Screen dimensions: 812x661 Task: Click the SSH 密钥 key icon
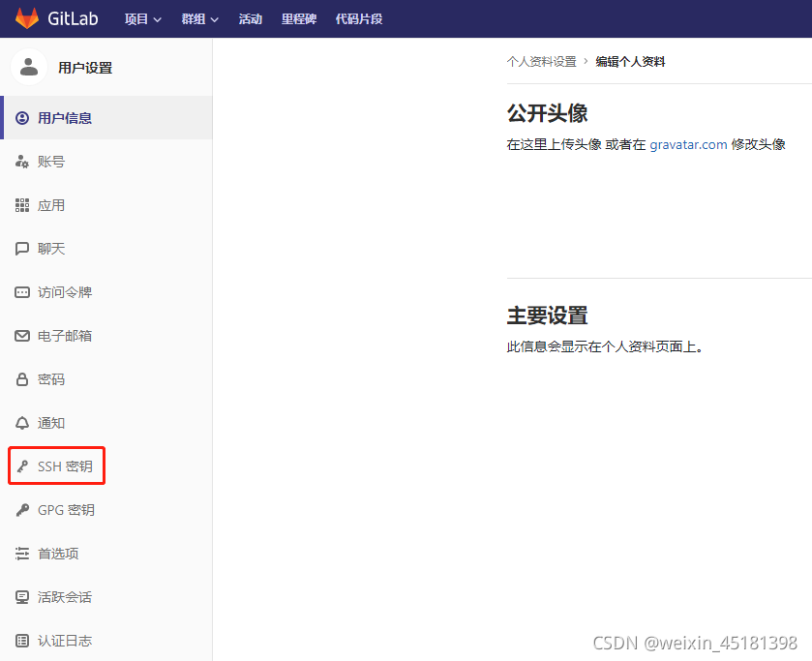coord(22,466)
